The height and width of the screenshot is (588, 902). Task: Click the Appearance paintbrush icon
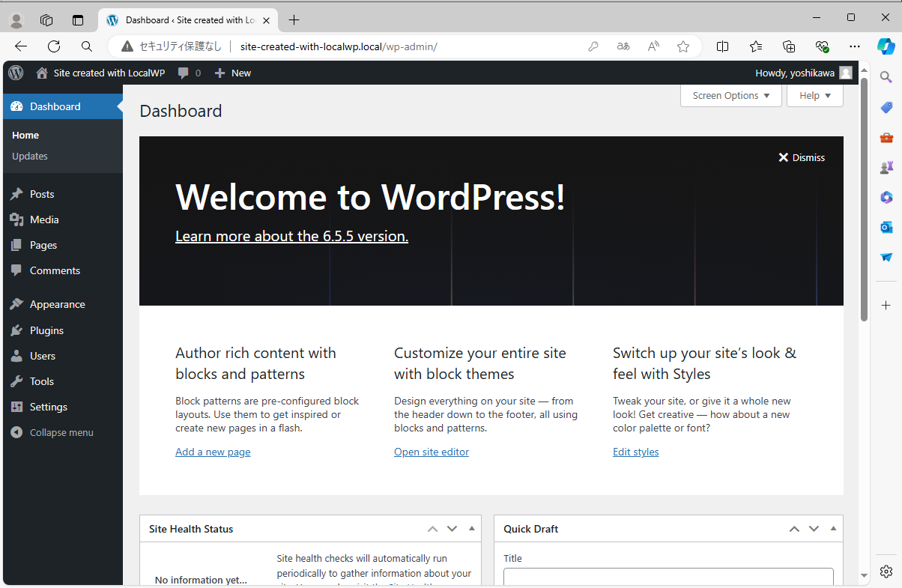[x=16, y=304]
